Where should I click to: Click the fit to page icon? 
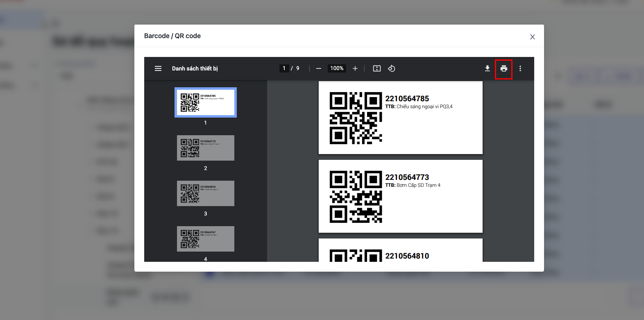[x=377, y=68]
